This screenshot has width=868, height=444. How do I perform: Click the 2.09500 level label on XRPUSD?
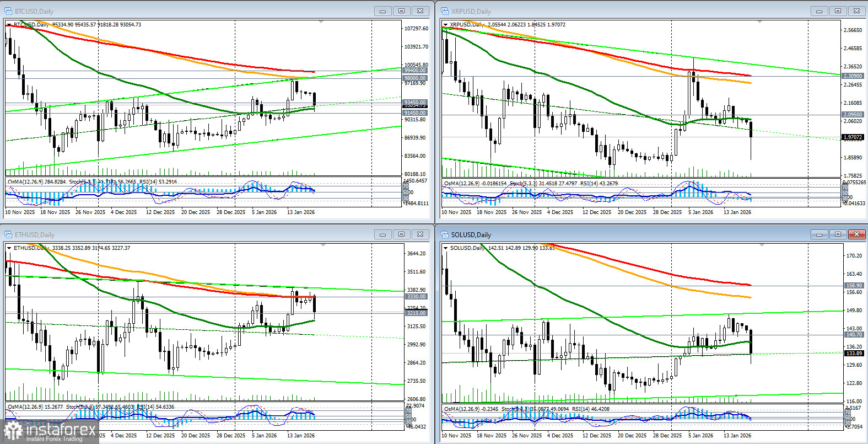pos(853,115)
